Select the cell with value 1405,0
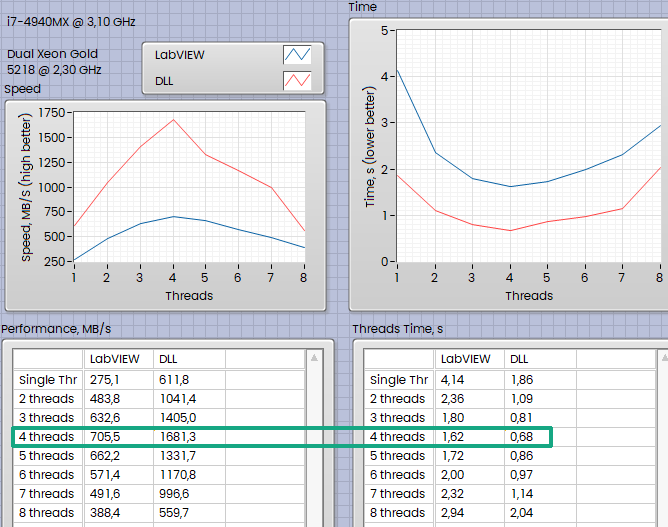The image size is (668, 527). (189, 418)
